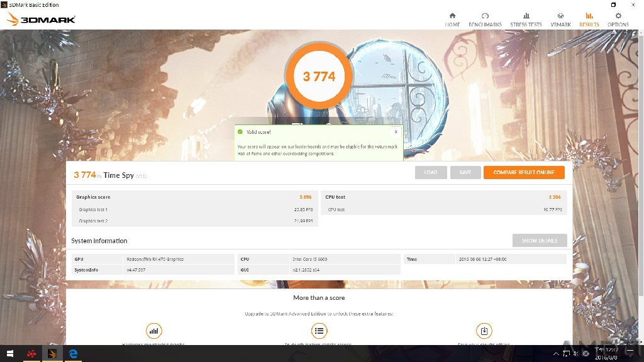Open the VRMark tab
The width and height of the screenshot is (644, 362).
pyautogui.click(x=560, y=19)
